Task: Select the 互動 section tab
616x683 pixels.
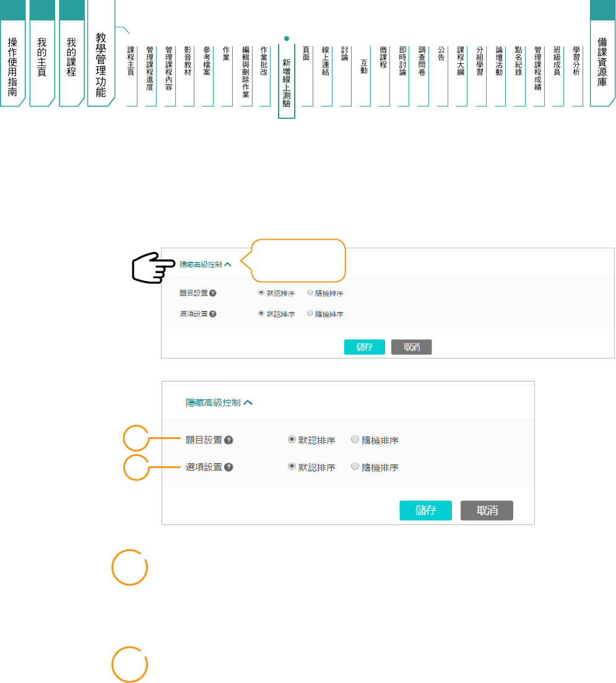Action: 365,75
